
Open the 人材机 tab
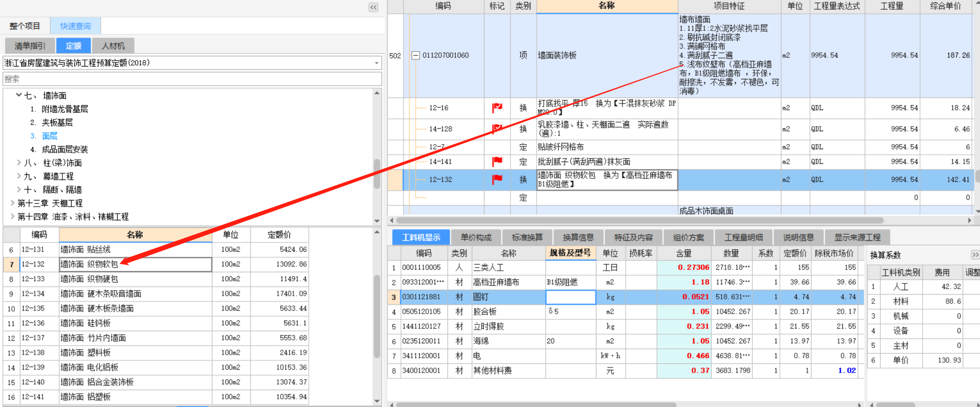click(x=113, y=46)
